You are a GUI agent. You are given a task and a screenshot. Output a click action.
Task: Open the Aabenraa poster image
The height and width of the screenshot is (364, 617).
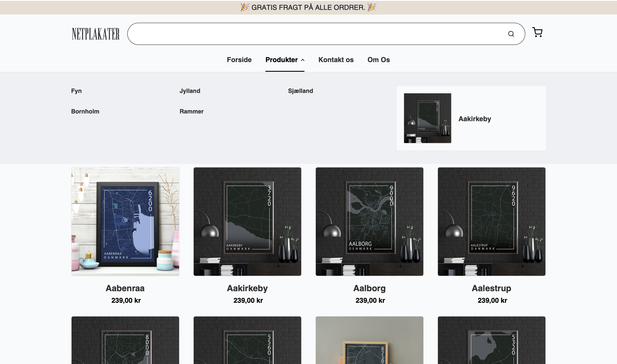(x=125, y=221)
